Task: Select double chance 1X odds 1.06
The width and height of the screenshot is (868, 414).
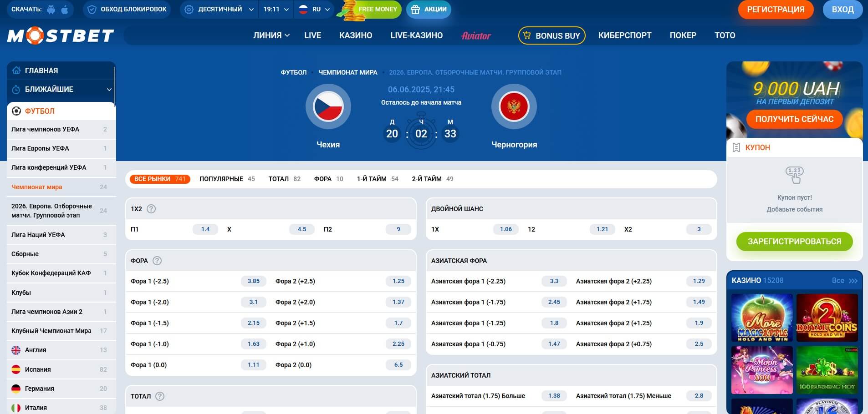Action: [506, 229]
